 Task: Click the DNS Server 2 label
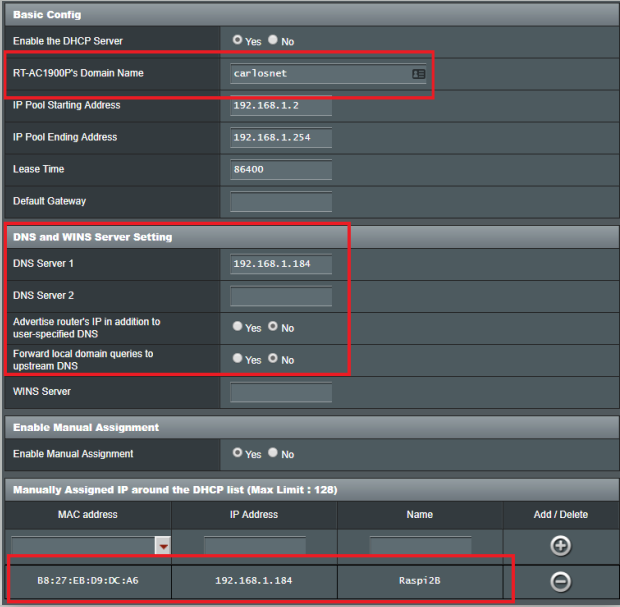pos(43,295)
